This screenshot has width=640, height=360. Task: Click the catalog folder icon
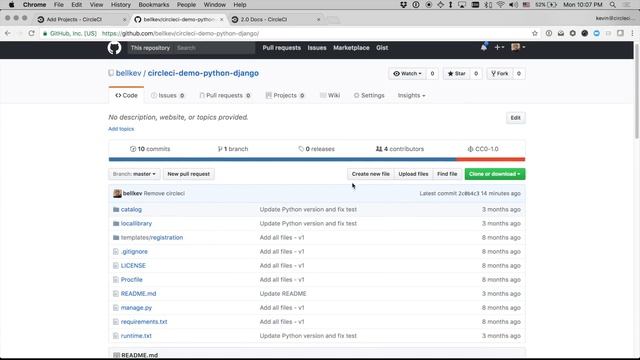point(116,209)
